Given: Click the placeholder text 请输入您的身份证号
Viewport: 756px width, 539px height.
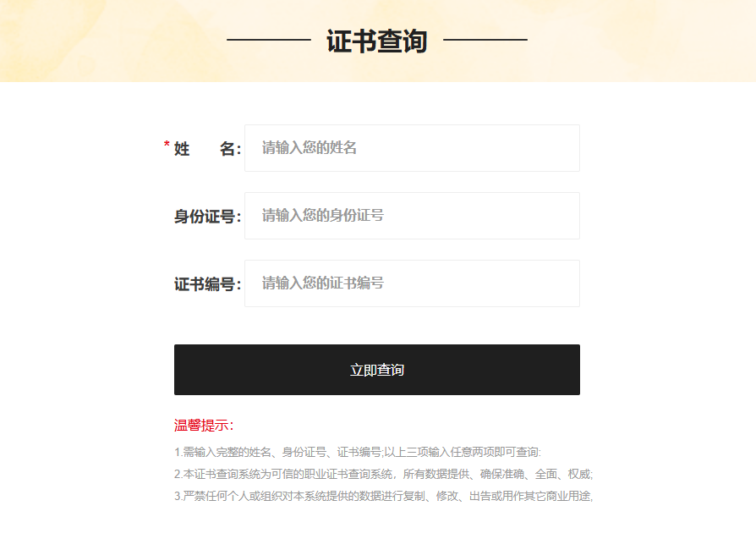Looking at the screenshot, I should pos(322,215).
